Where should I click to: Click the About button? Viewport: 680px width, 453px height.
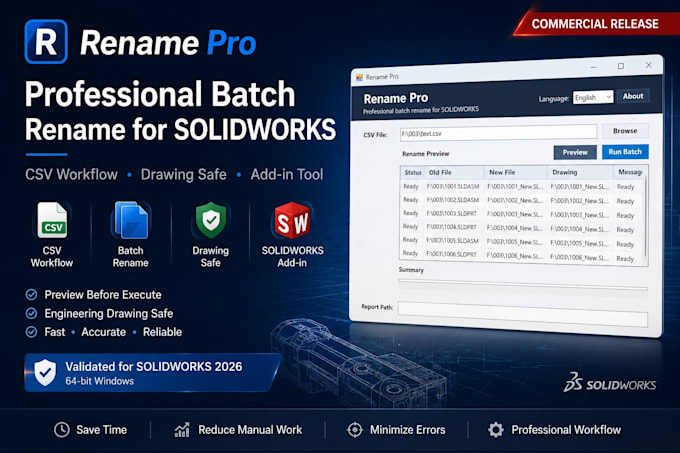[x=633, y=96]
